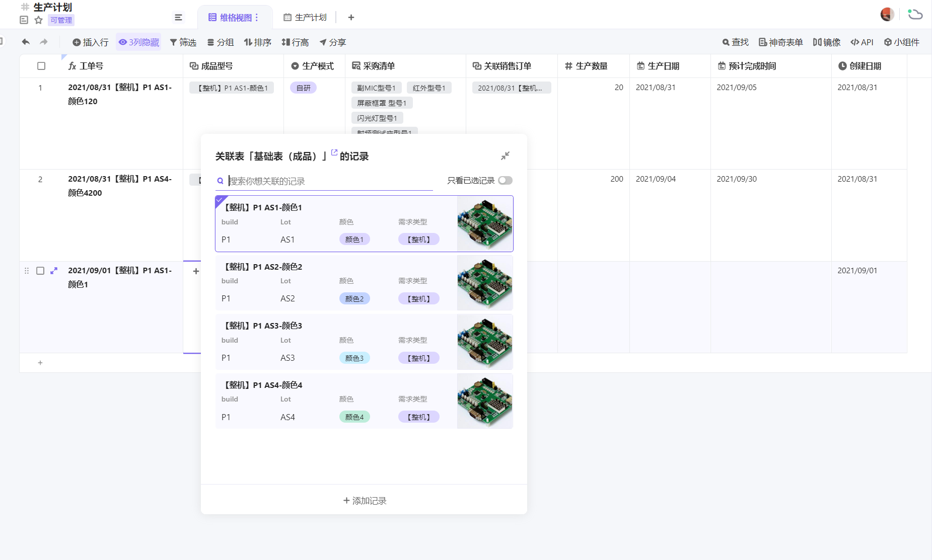Click the record search input field
932x560 pixels.
pos(327,181)
